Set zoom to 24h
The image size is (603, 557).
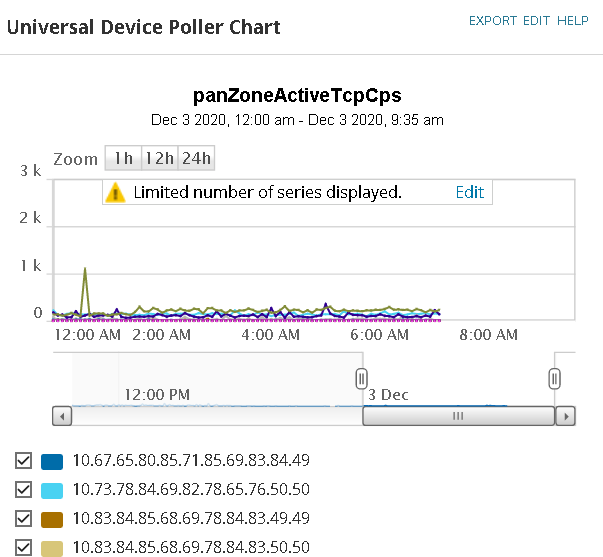click(x=196, y=158)
